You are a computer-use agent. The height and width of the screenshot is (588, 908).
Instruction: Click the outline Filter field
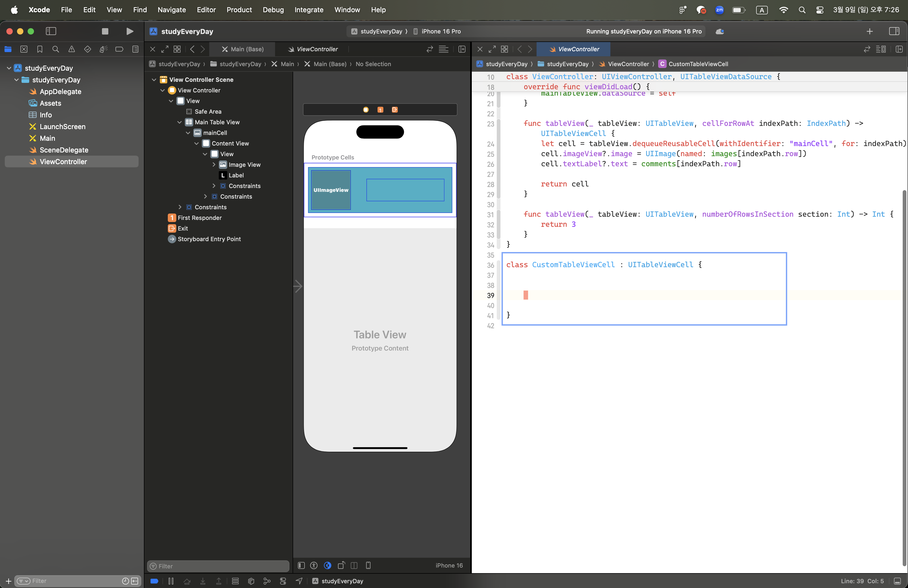click(218, 566)
